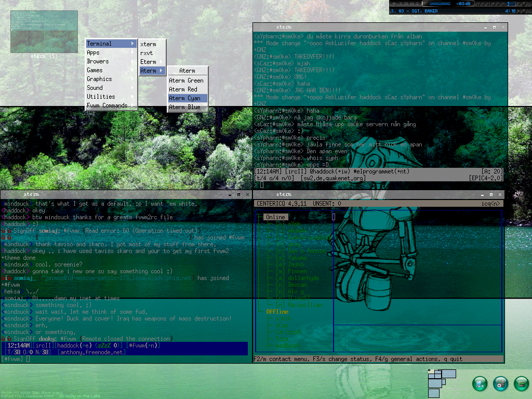Expand the Utilities submenu
The width and height of the screenshot is (532, 399).
point(111,97)
